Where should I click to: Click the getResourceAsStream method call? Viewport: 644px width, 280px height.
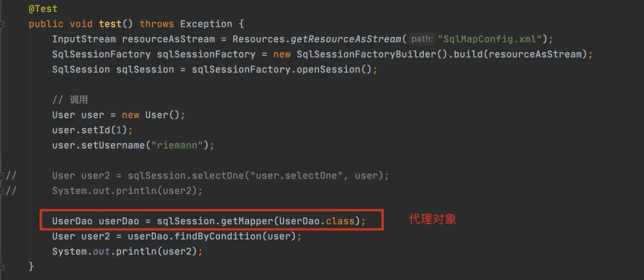(347, 39)
